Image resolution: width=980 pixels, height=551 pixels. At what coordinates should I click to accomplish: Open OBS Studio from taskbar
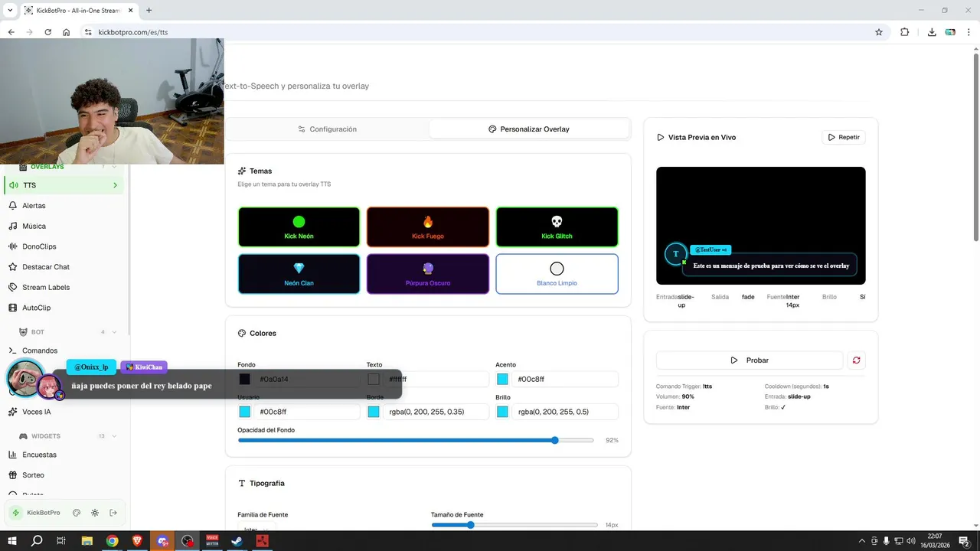pyautogui.click(x=188, y=541)
